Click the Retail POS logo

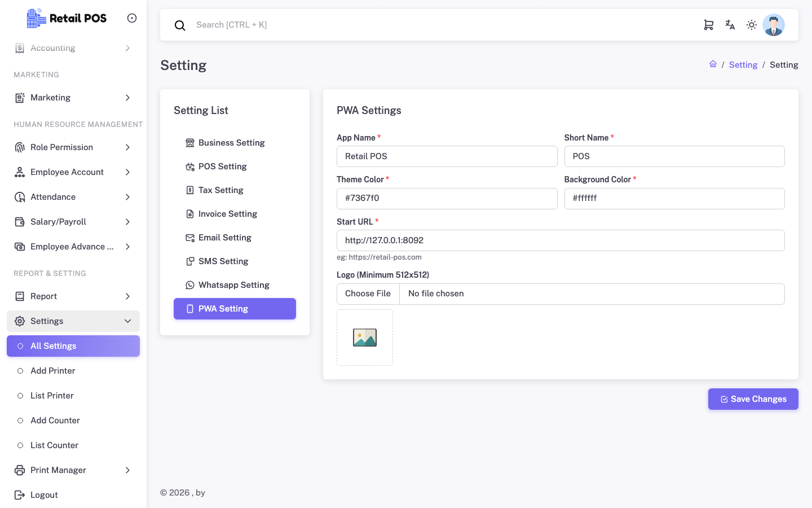pos(67,18)
